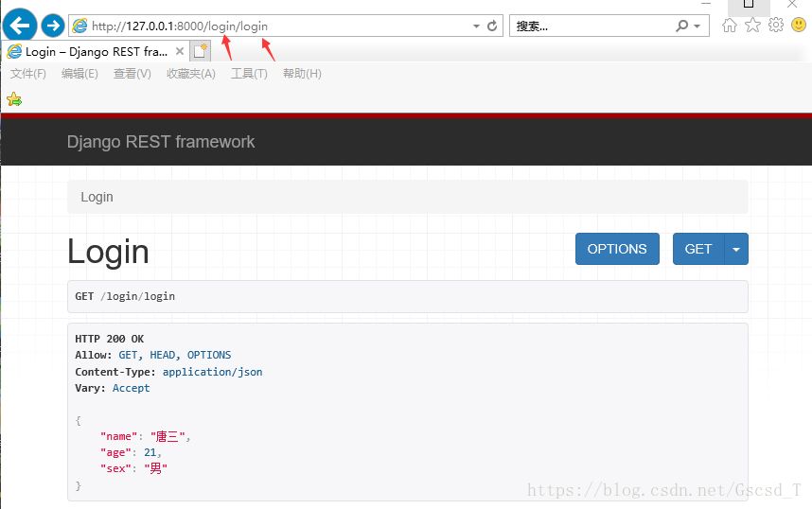Click the "sex": "男" JSON line
This screenshot has height=509, width=812.
(x=133, y=468)
